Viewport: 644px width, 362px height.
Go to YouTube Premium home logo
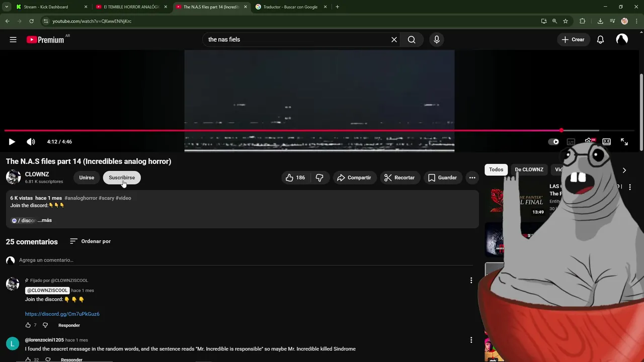tap(45, 40)
